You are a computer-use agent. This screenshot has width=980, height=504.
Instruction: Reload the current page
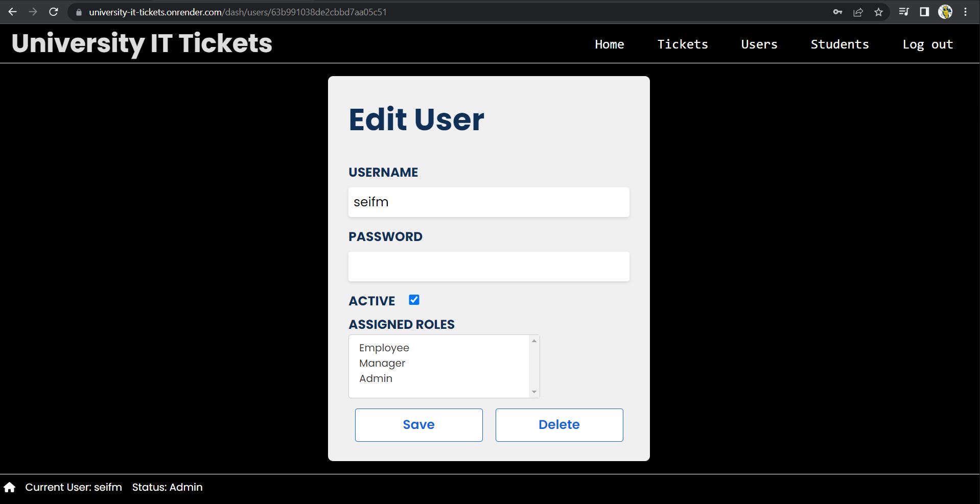53,12
